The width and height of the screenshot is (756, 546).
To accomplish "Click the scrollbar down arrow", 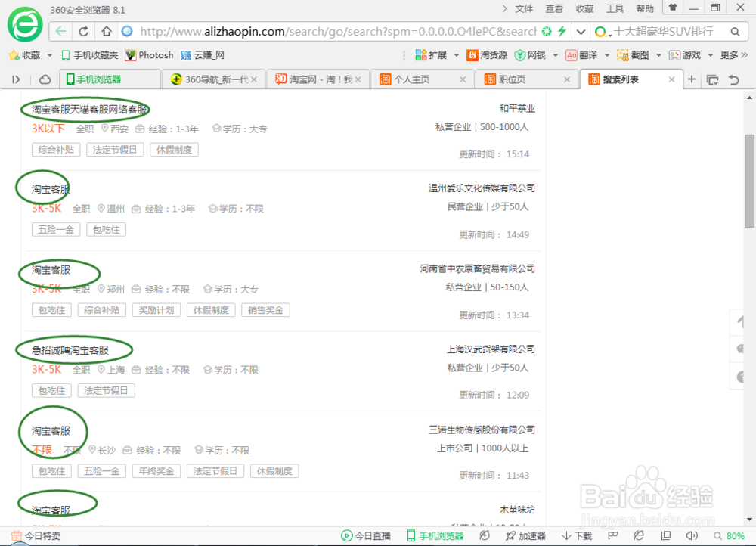I will tap(749, 520).
